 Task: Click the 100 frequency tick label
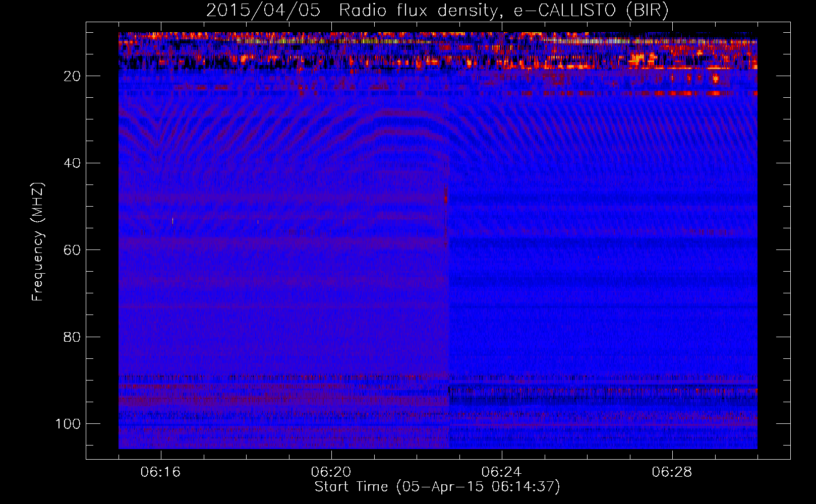(x=68, y=424)
